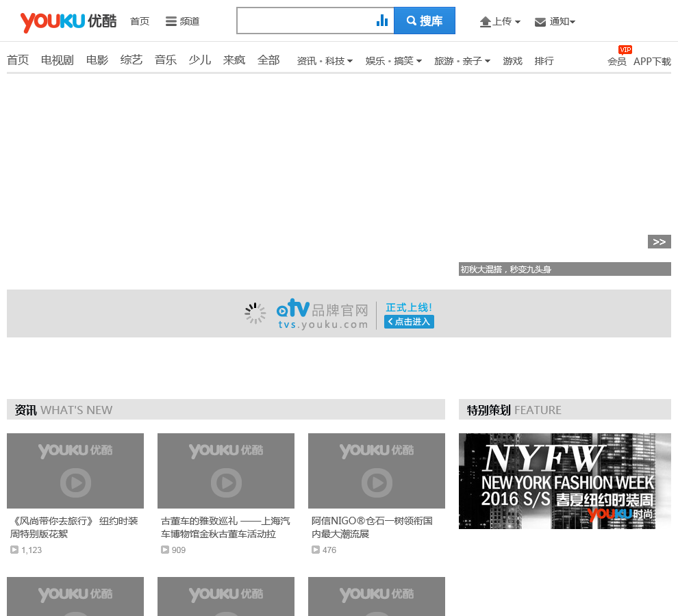The width and height of the screenshot is (678, 616).
Task: Expand 娱乐·搞笑 dropdown menu
Action: point(394,61)
